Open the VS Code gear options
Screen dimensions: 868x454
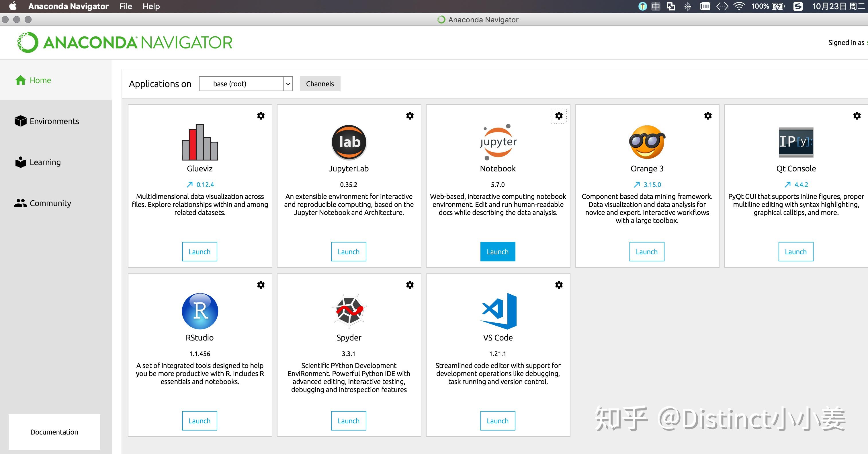point(559,285)
